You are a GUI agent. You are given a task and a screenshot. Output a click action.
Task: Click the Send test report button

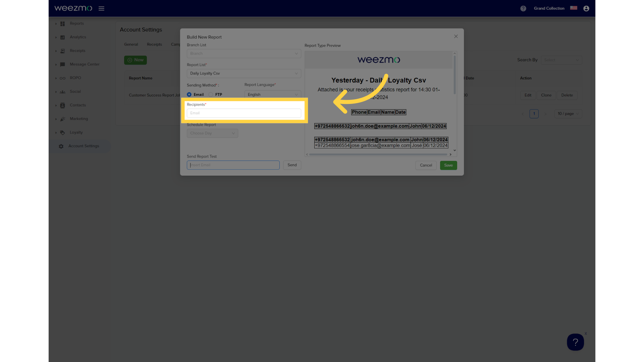click(x=292, y=165)
